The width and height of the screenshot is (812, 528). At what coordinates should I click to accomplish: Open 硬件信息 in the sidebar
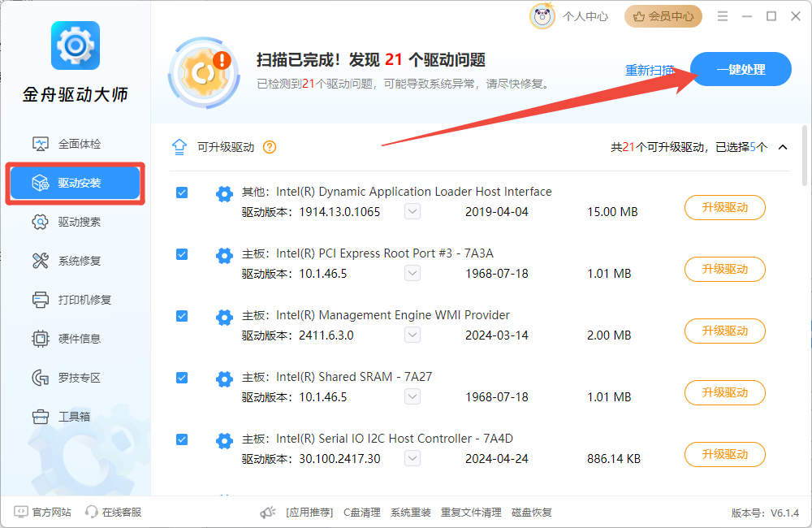tap(75, 339)
